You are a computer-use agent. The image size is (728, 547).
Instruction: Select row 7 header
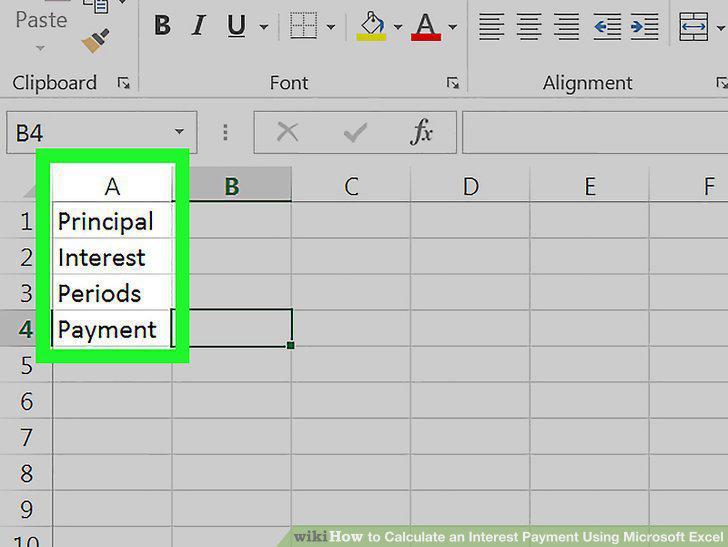pos(26,437)
